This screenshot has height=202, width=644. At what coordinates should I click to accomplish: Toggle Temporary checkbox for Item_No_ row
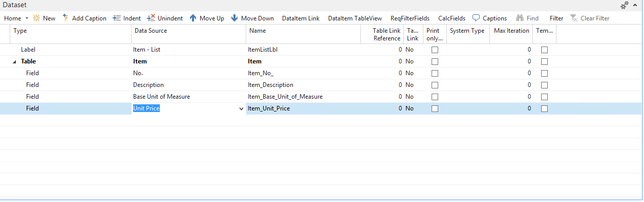(545, 73)
